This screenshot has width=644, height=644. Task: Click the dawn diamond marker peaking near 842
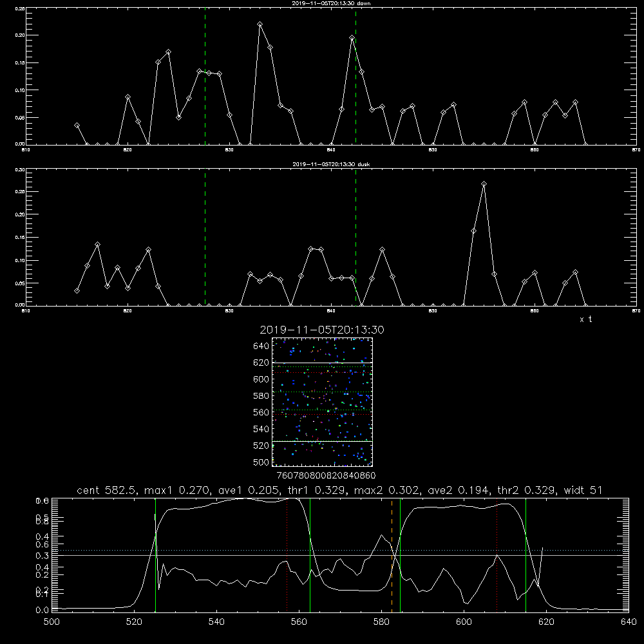click(x=352, y=38)
